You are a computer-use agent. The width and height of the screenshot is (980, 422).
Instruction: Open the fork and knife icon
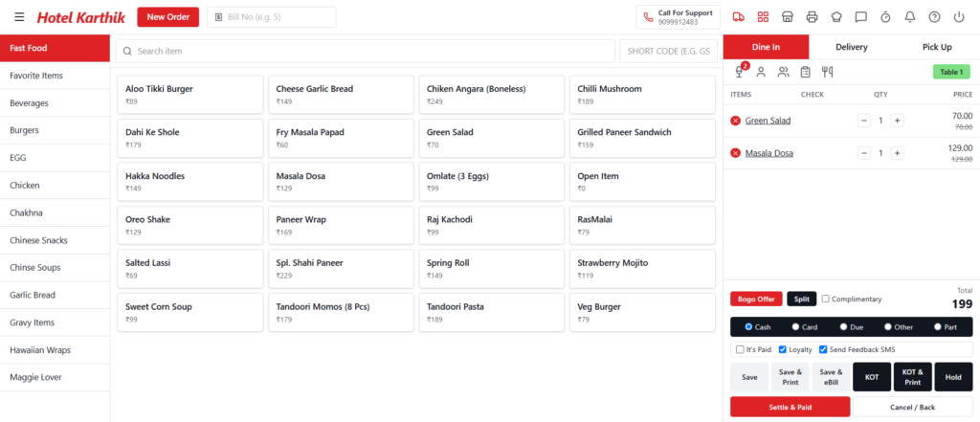click(828, 72)
